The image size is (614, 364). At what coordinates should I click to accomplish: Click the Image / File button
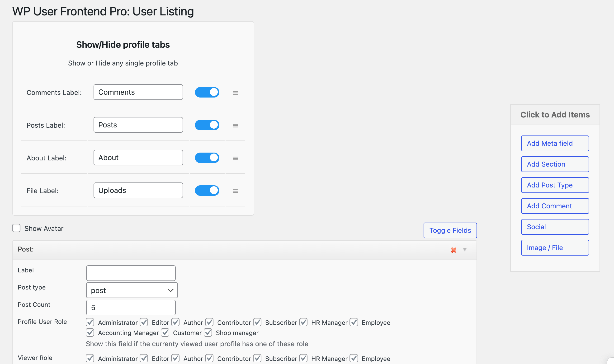click(x=555, y=248)
